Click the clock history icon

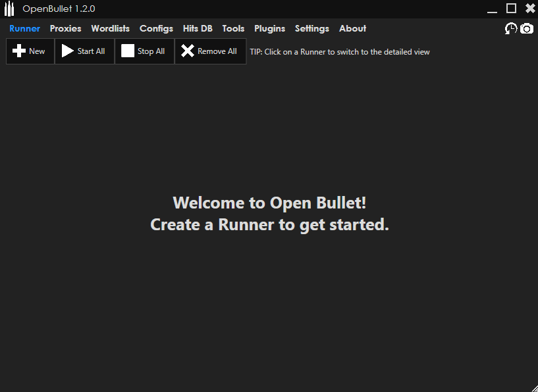pos(510,28)
